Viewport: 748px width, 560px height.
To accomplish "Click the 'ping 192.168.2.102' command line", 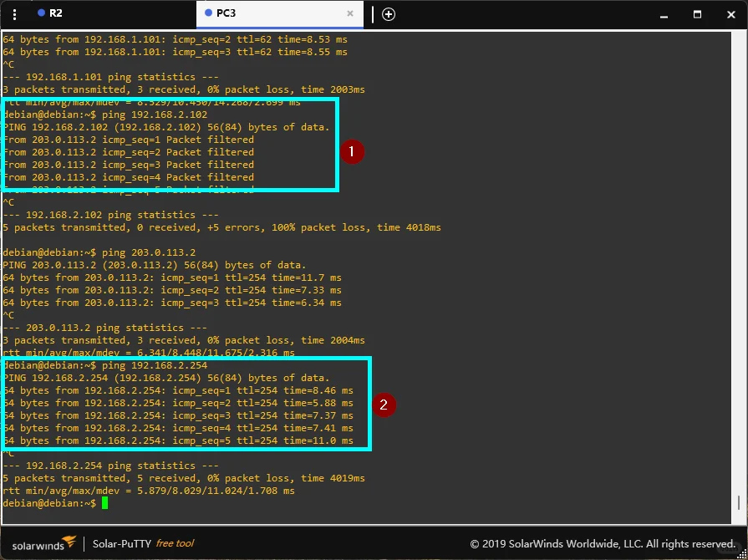I will (x=105, y=115).
